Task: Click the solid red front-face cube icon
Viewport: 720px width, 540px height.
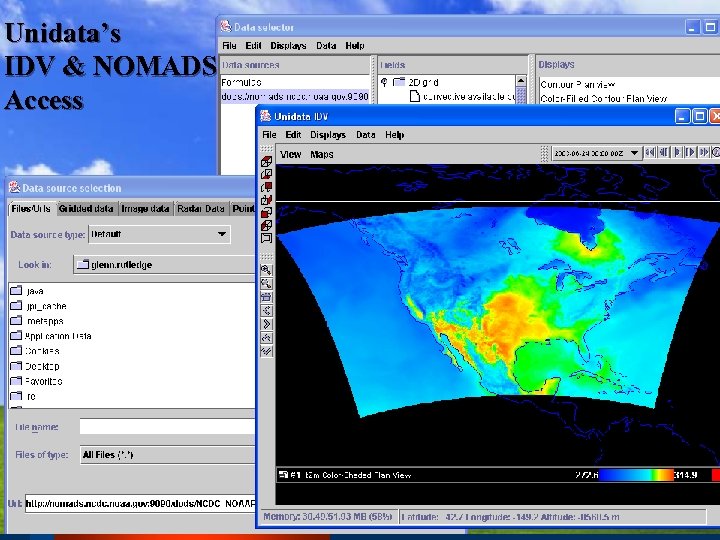Action: tap(266, 213)
